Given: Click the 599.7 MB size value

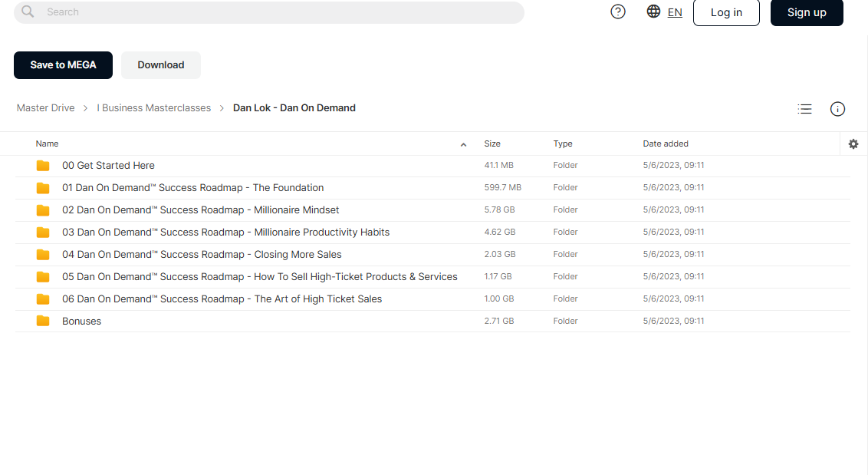Looking at the screenshot, I should (x=503, y=187).
